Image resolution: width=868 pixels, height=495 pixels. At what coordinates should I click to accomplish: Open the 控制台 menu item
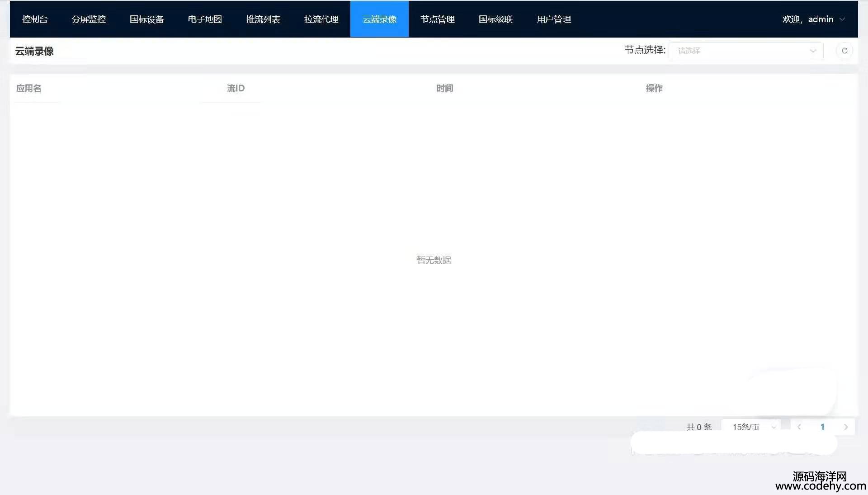tap(35, 19)
